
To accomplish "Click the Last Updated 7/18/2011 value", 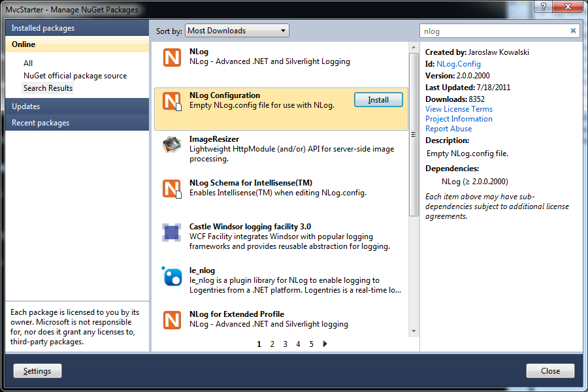I will click(x=493, y=88).
